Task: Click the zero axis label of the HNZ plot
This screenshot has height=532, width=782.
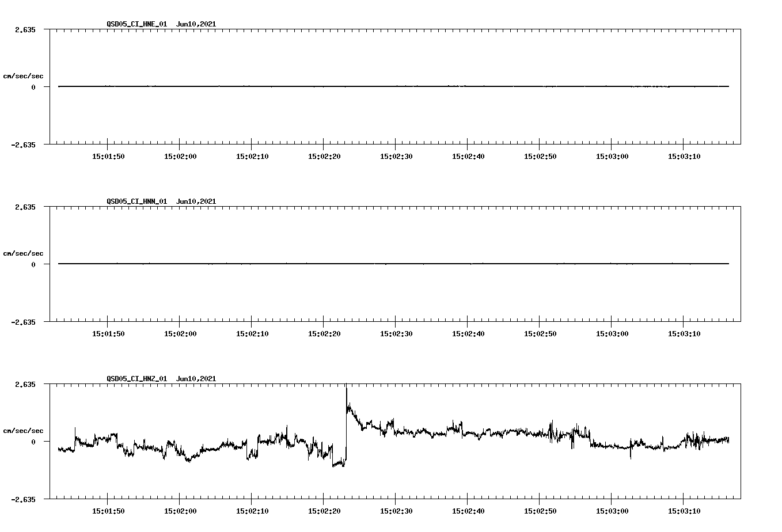Action: [33, 442]
